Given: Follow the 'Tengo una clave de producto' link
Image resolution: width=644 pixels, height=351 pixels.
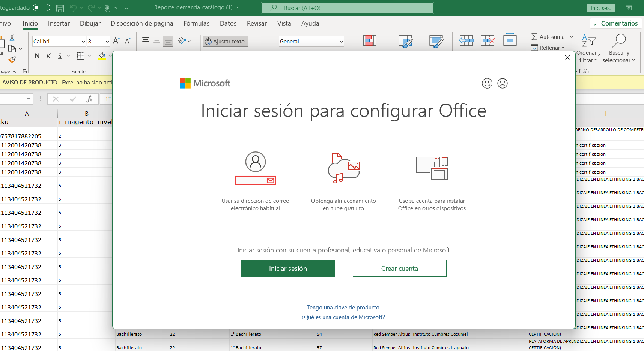Looking at the screenshot, I should tap(343, 307).
